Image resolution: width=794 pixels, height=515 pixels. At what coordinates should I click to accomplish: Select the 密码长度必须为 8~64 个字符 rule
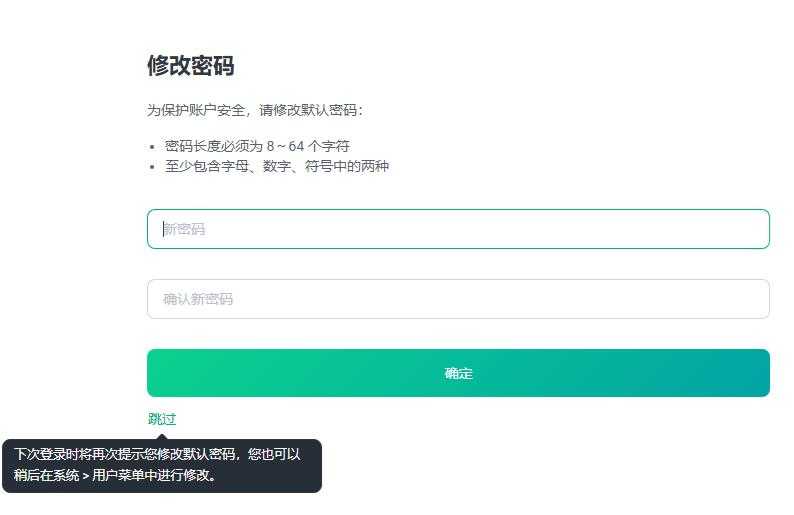[257, 146]
